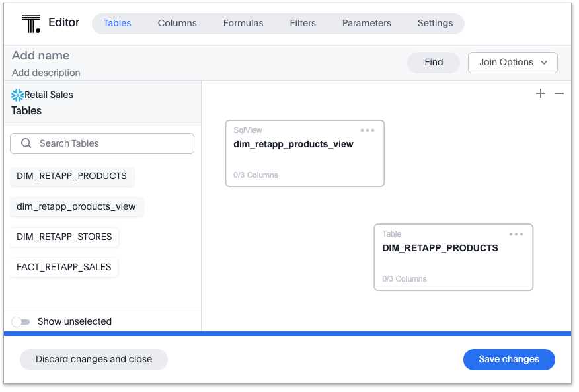The height and width of the screenshot is (392, 579).
Task: Select FACT_RETAPP_SALES from table list
Action: coord(64,268)
